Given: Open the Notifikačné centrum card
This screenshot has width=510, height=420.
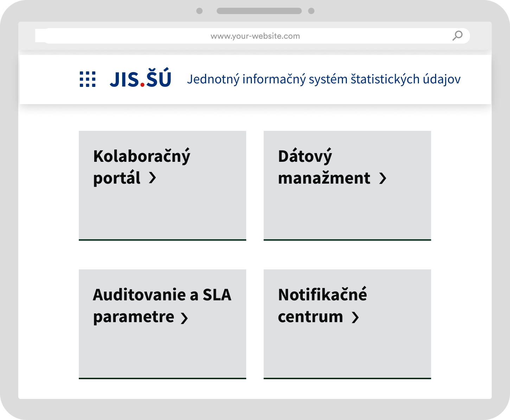Looking at the screenshot, I should [347, 324].
